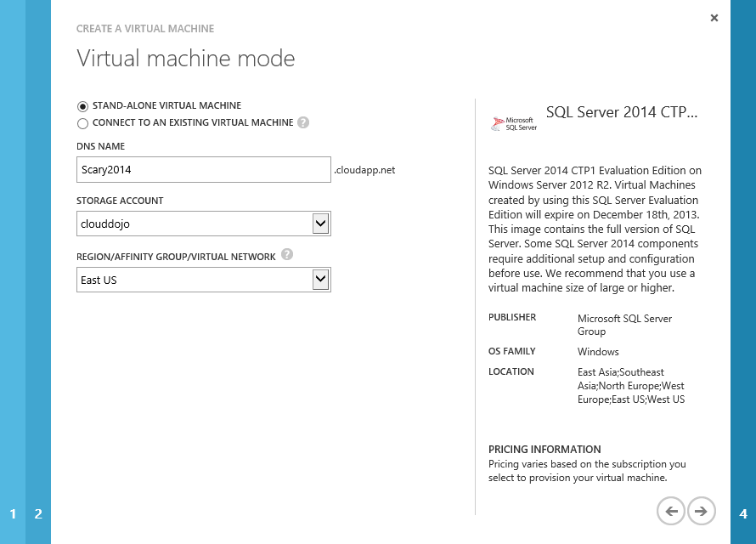Viewport: 756px width, 544px height.
Task: Choose Connect to an Existing Virtual Machine
Action: (82, 123)
